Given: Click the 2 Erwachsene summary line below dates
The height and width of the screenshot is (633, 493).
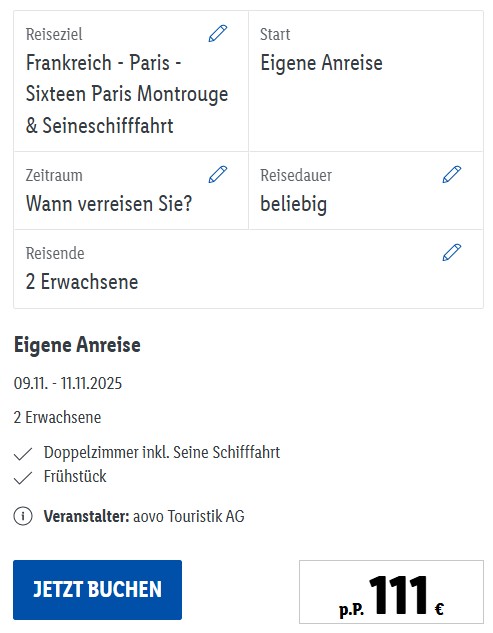Looking at the screenshot, I should (57, 417).
